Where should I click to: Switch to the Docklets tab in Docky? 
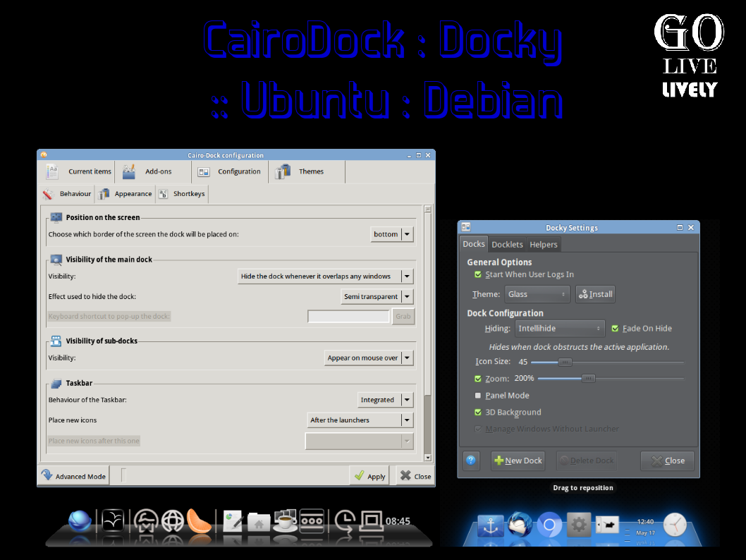pyautogui.click(x=508, y=244)
